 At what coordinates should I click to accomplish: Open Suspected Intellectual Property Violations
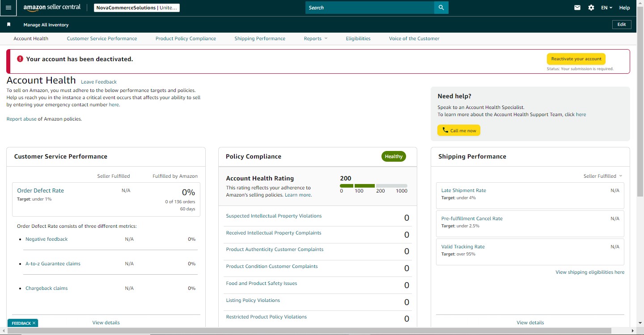[x=274, y=216]
